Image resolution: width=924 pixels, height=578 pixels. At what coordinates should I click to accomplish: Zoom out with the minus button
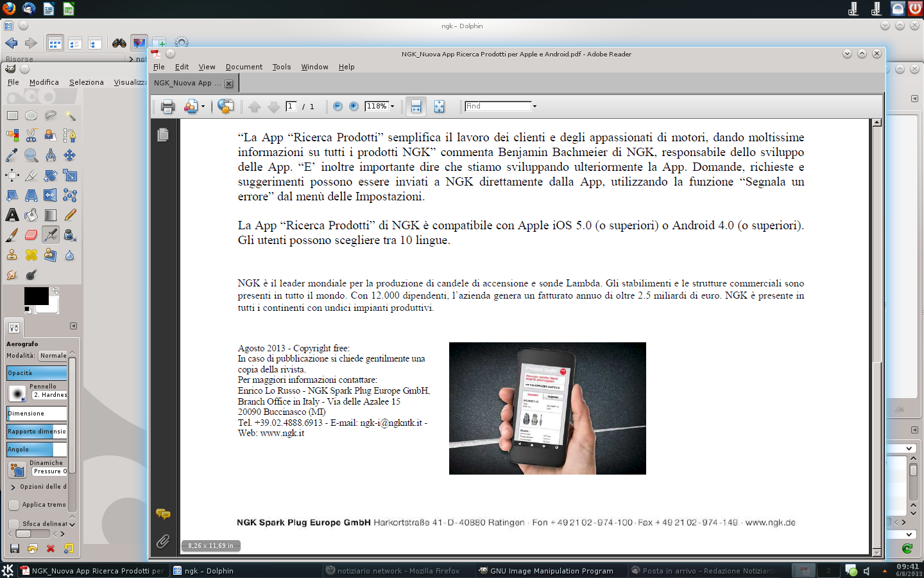pyautogui.click(x=338, y=107)
